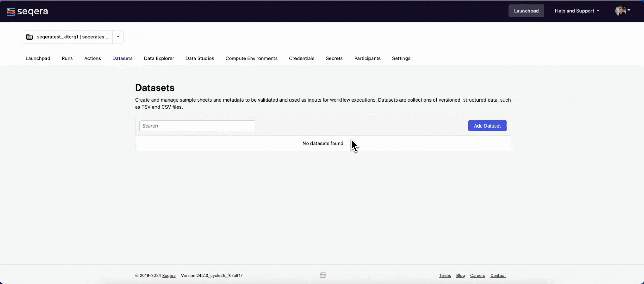644x284 pixels.
Task: Open the Help and Support dropdown
Action: coord(577,11)
